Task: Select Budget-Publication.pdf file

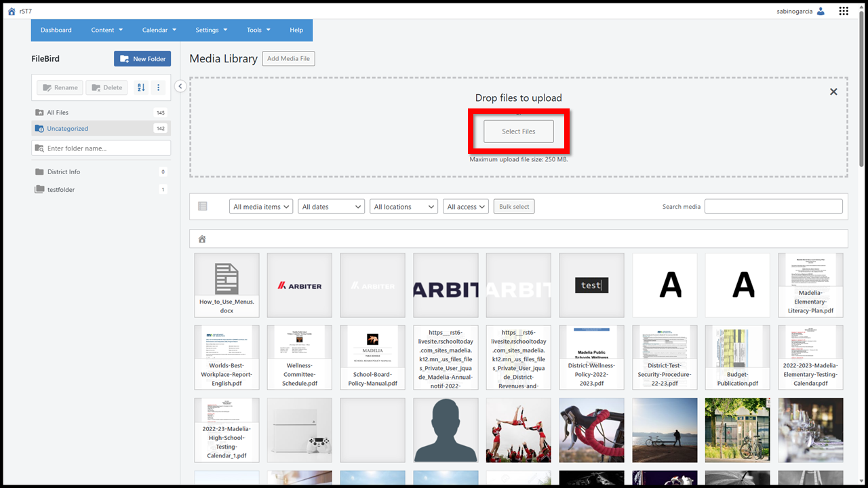Action: click(x=738, y=358)
